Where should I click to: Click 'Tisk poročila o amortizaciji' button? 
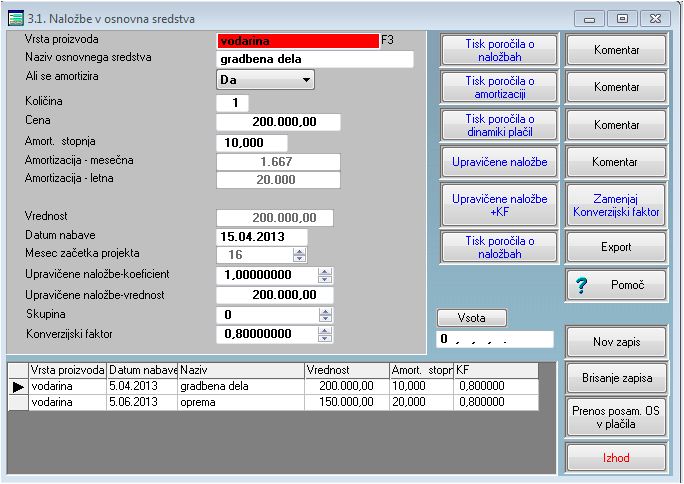499,87
